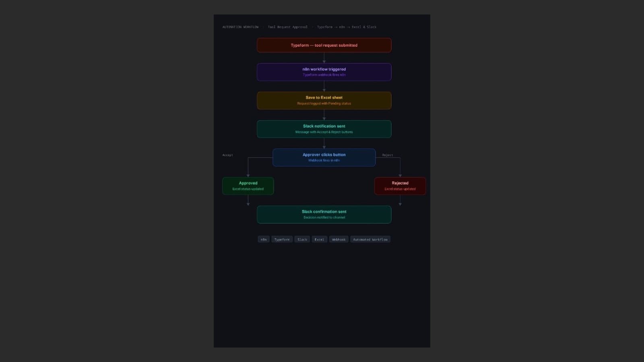The height and width of the screenshot is (362, 644).
Task: Click the 'Automated Workflow' tag chip
Action: click(x=370, y=239)
